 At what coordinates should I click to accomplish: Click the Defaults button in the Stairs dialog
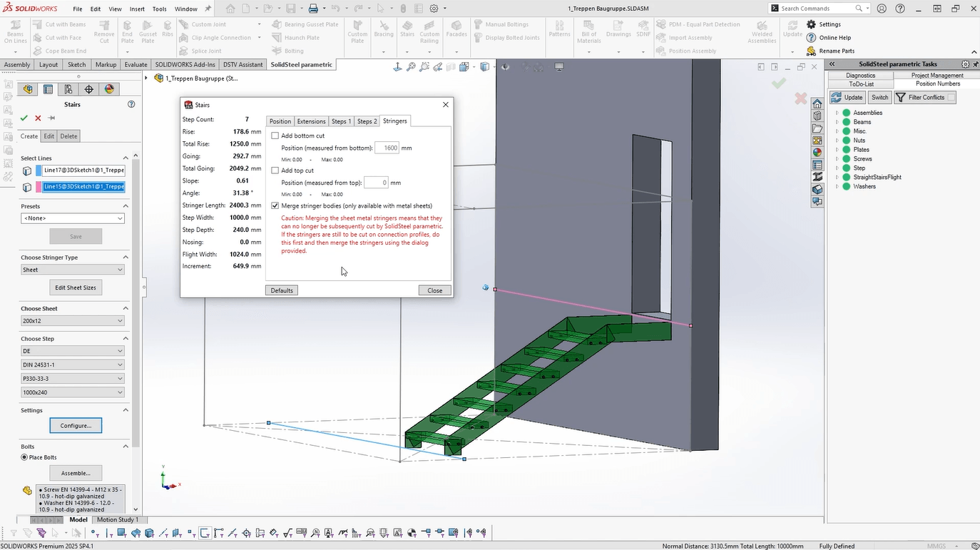tap(281, 290)
